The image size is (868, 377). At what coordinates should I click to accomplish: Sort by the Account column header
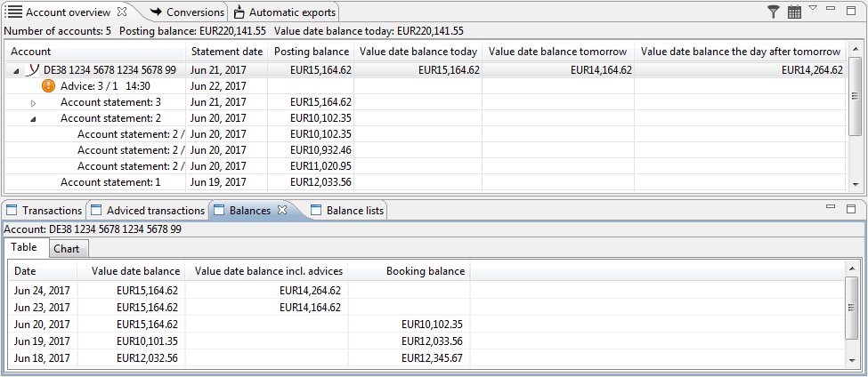pos(95,52)
